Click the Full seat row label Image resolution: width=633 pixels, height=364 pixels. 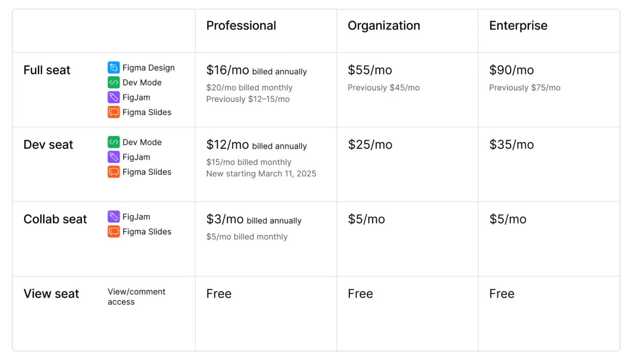pyautogui.click(x=47, y=70)
